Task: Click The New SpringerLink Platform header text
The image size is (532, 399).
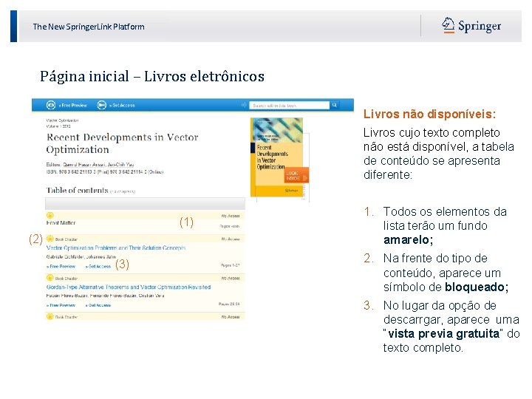Action: (89, 27)
